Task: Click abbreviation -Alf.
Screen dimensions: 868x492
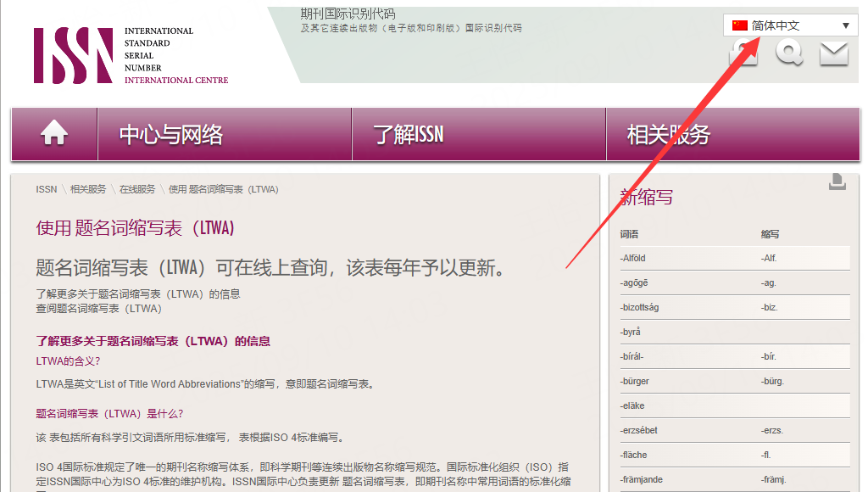Action: tap(769, 258)
